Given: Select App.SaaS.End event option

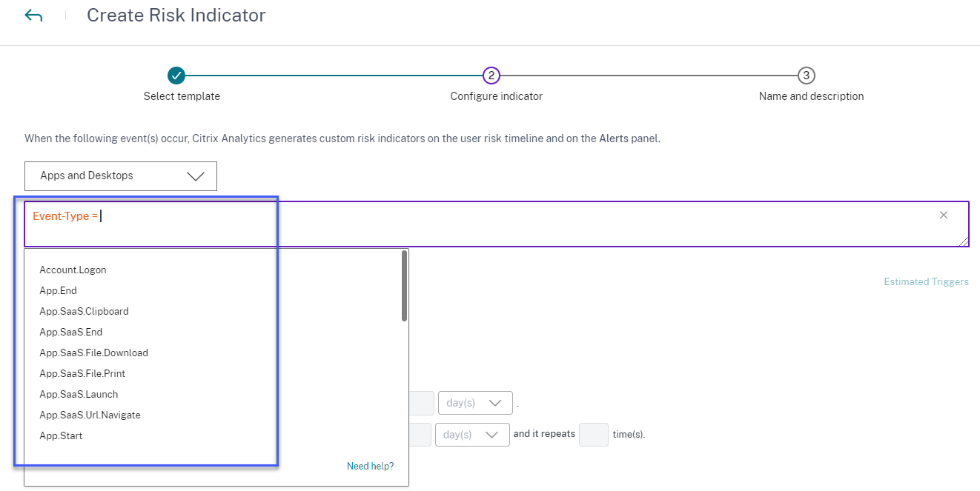Looking at the screenshot, I should (70, 333).
